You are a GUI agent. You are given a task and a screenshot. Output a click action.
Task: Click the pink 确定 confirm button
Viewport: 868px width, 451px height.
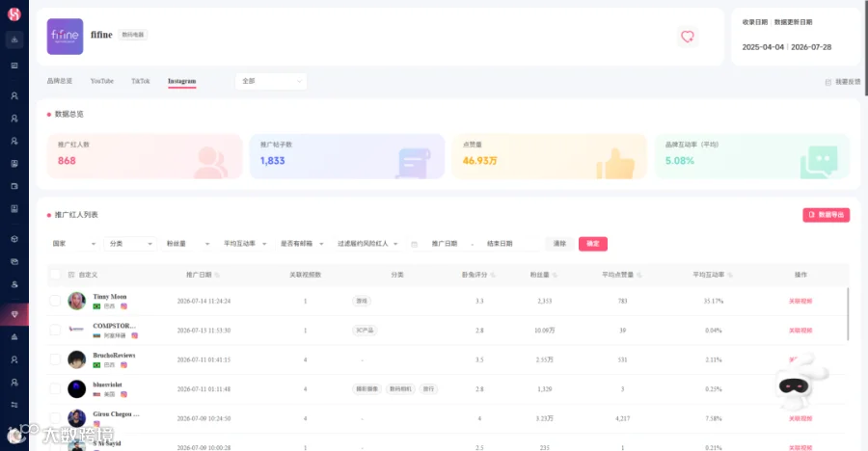coord(593,244)
